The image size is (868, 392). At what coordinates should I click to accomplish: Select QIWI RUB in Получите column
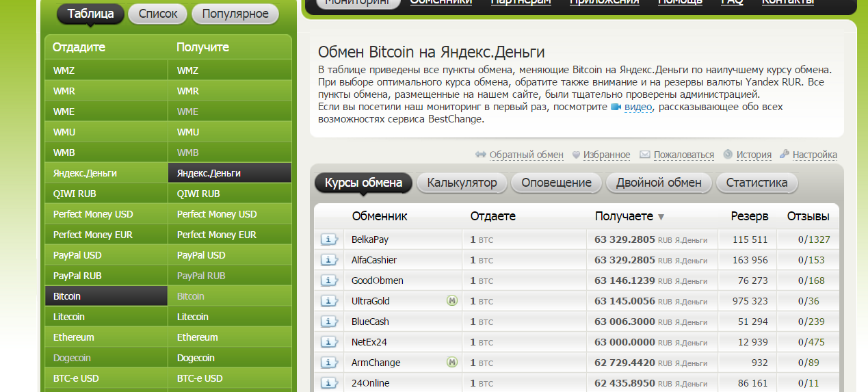[x=198, y=194]
